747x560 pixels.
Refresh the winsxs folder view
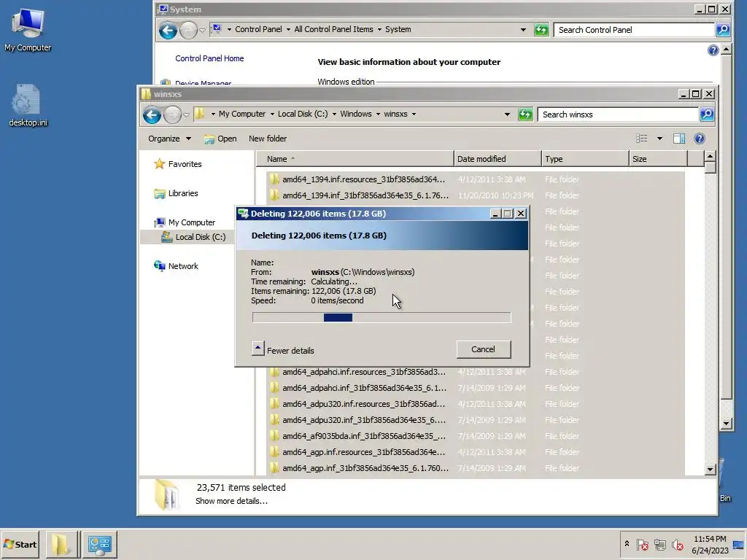[x=525, y=114]
